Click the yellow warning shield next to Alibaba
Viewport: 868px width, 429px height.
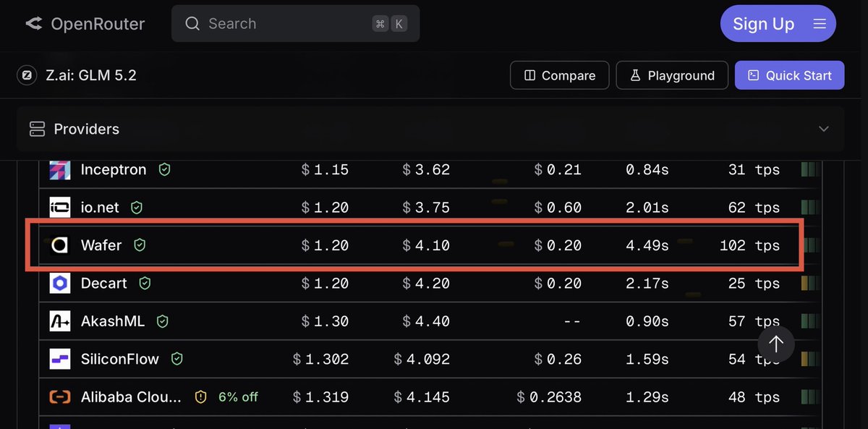(201, 397)
